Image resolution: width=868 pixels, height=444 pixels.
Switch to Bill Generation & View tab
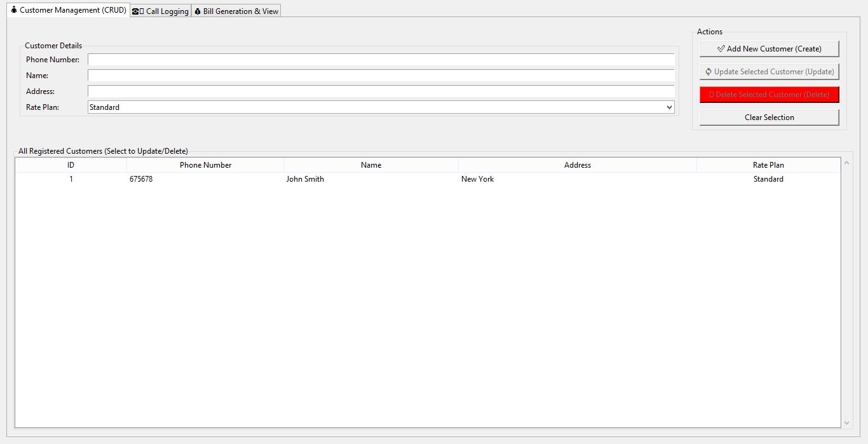(236, 11)
